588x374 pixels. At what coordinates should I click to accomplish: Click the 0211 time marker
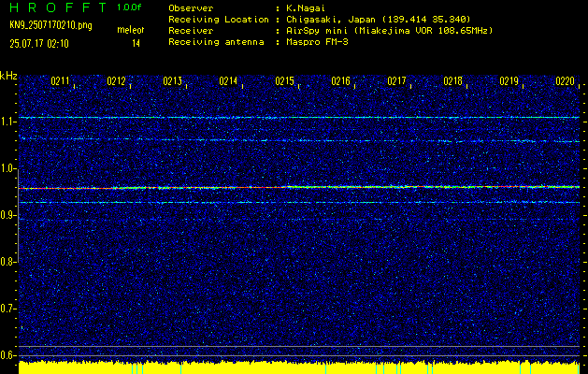pos(60,81)
